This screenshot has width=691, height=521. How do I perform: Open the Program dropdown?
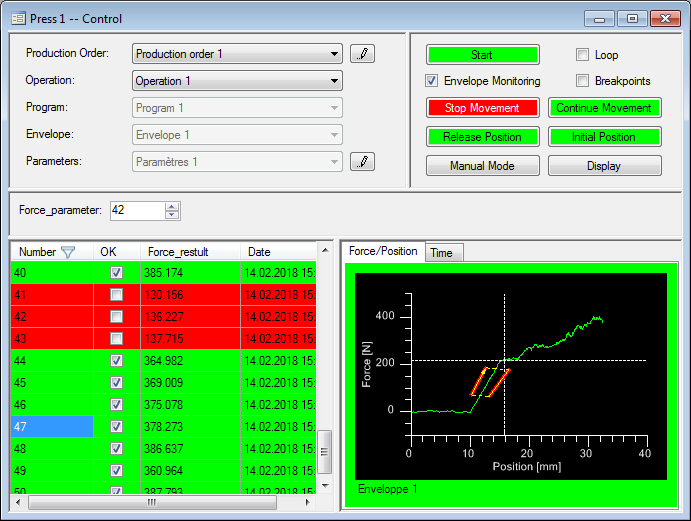coord(237,108)
